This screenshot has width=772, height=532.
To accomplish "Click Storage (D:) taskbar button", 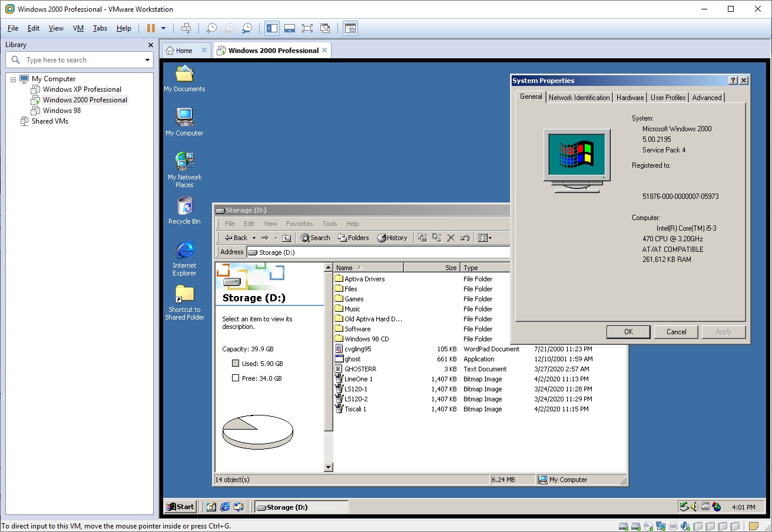I will coord(301,507).
